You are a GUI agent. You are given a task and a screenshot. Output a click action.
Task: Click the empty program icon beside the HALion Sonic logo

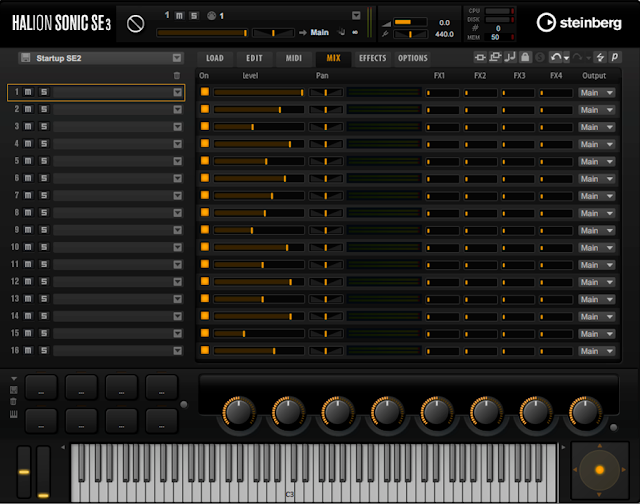point(135,24)
